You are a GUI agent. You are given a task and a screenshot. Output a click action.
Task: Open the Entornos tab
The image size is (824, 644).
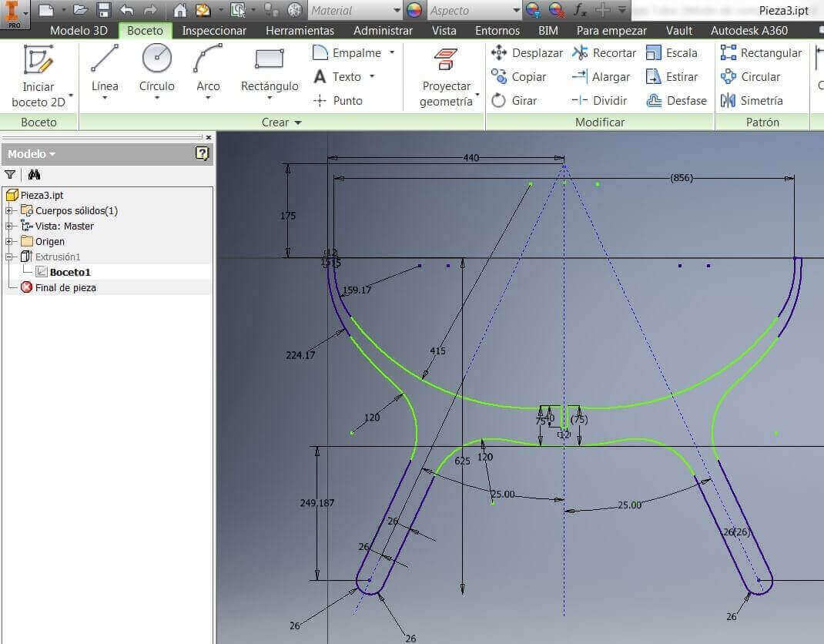pyautogui.click(x=497, y=31)
